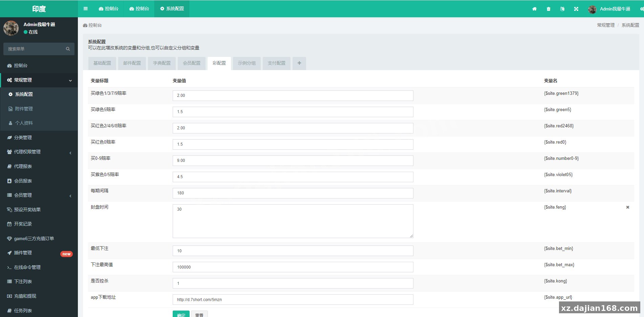Open 个人资料 in the sidebar
This screenshot has width=644, height=317.
coord(39,123)
